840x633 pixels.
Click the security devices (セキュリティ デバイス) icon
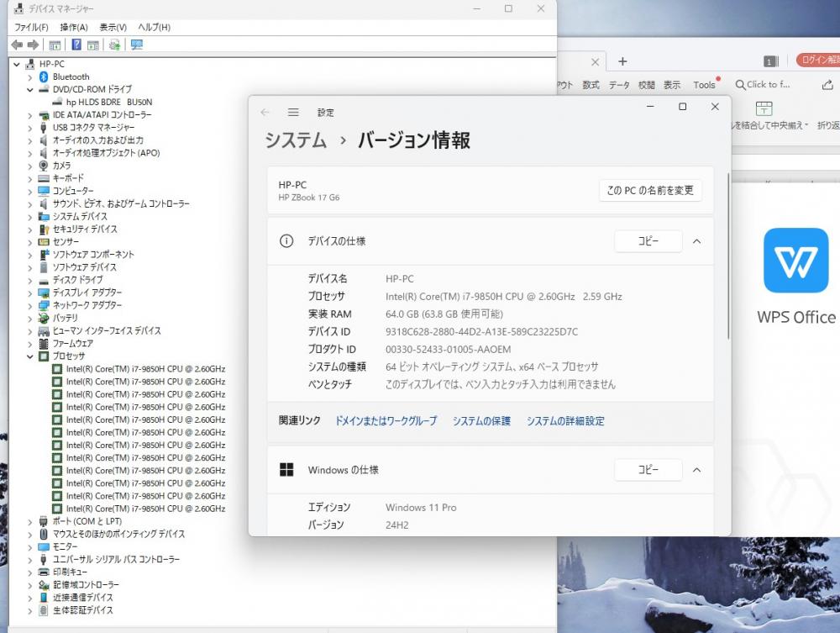tap(44, 229)
